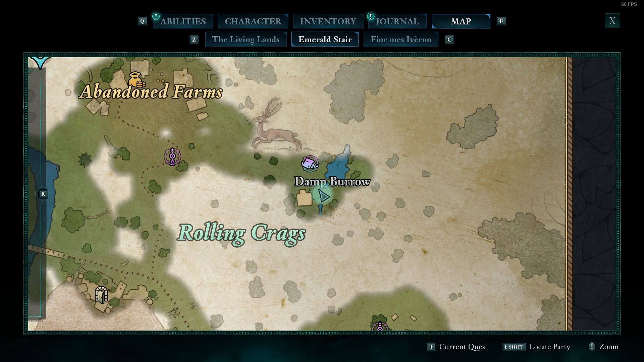Click the Damp Burrow location icon
644x362 pixels.
click(x=310, y=164)
